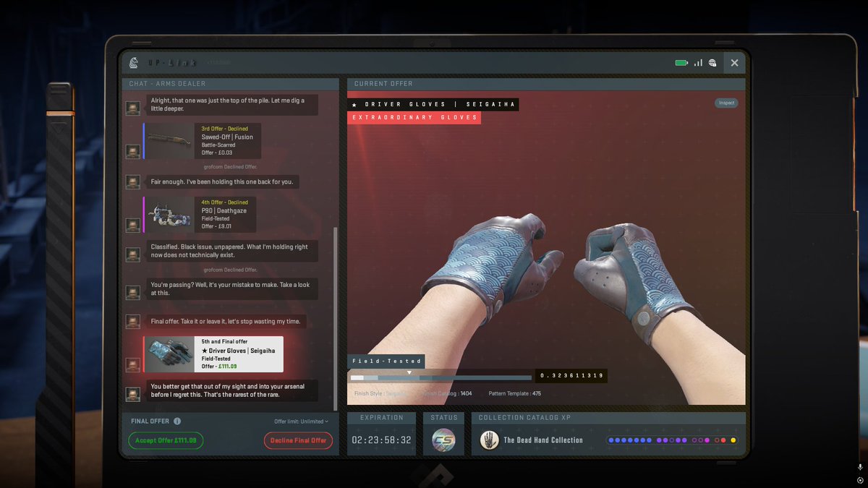Click the wear float bar marker

tap(409, 373)
